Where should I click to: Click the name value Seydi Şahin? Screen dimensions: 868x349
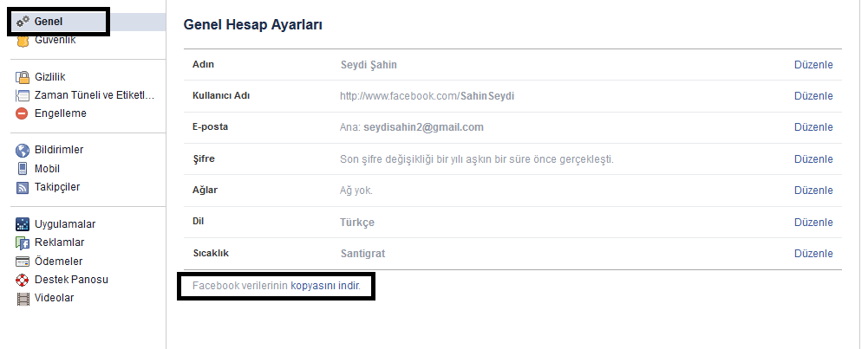pyautogui.click(x=369, y=65)
